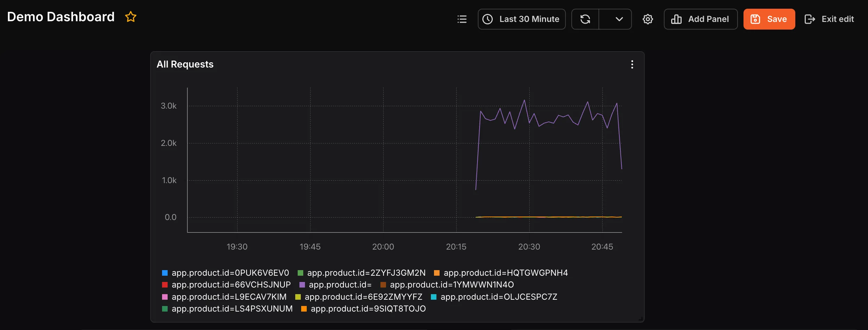Open the All Requests panel three-dot menu
This screenshot has width=868, height=330.
pos(632,64)
